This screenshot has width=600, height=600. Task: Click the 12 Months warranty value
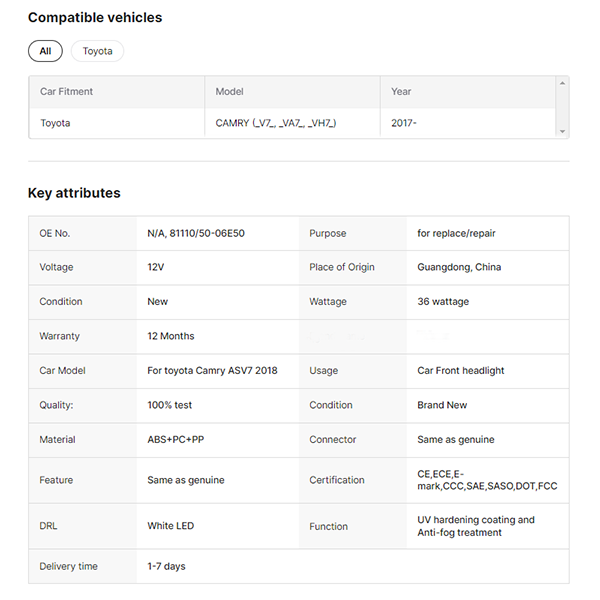(171, 336)
